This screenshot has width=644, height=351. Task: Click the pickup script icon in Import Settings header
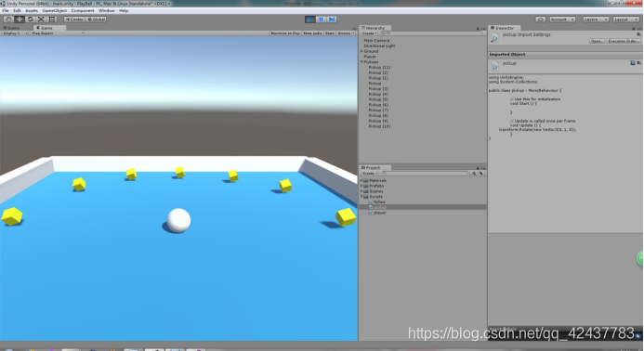495,38
